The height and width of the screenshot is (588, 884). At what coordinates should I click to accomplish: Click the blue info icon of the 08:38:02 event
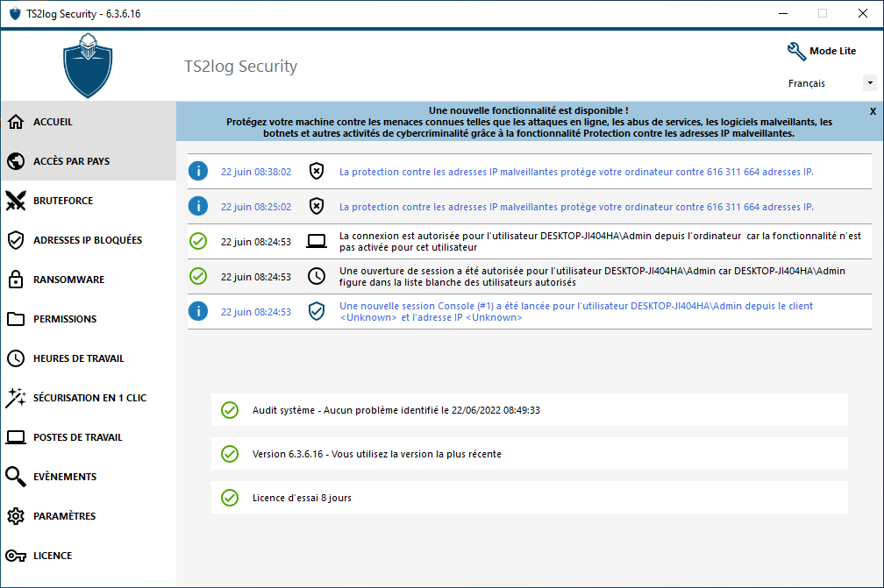tap(198, 171)
